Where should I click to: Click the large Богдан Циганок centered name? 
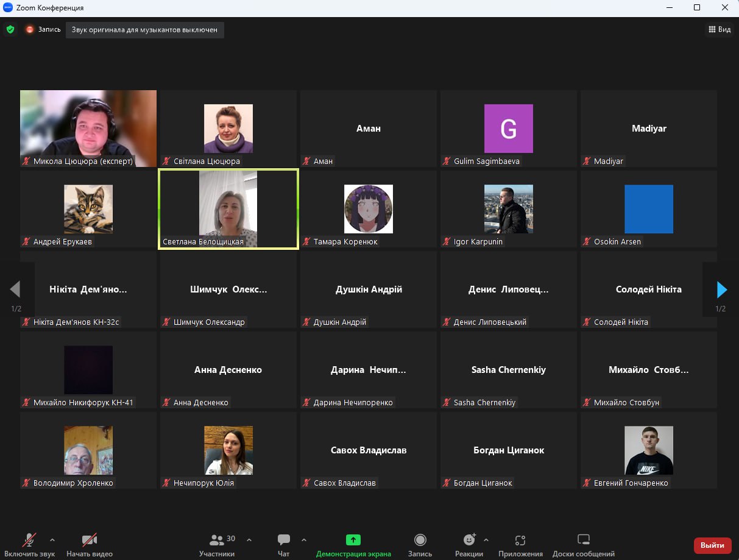509,450
